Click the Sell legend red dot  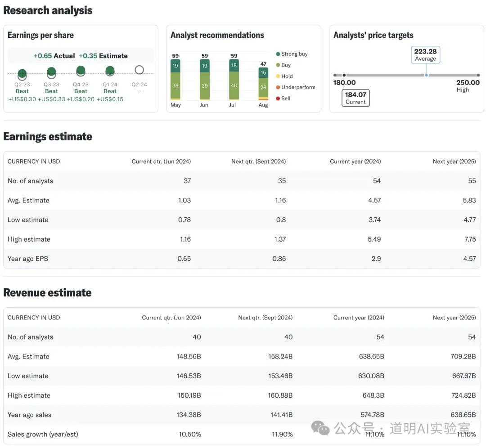pos(278,99)
